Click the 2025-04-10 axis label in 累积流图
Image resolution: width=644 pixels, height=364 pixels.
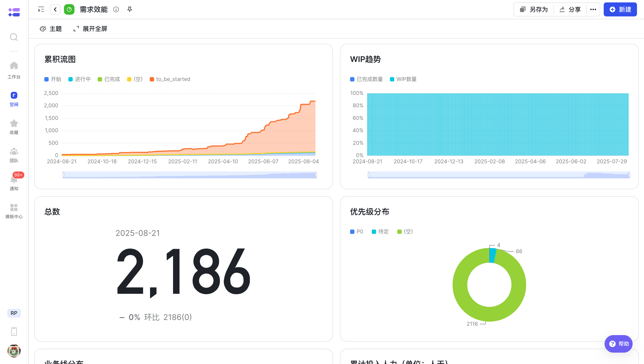pos(223,161)
